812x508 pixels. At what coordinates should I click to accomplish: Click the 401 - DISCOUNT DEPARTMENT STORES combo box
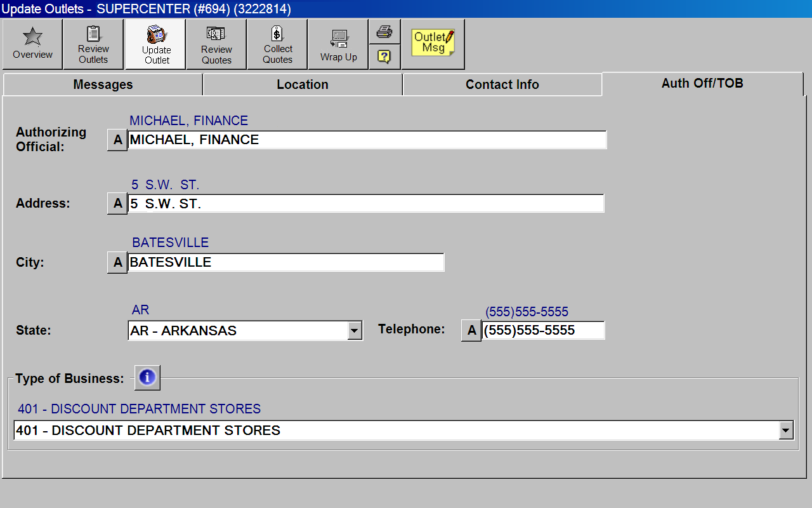click(403, 431)
